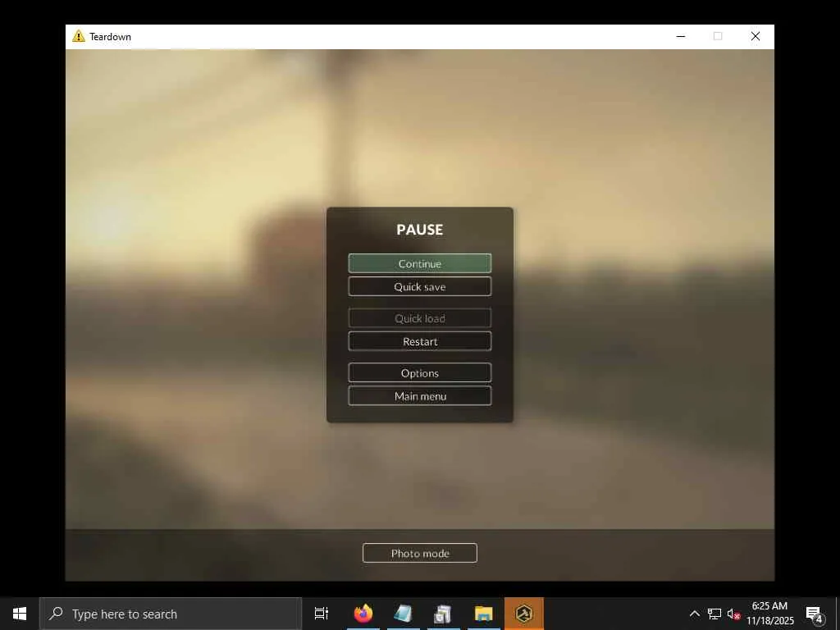Restart the current level
840x630 pixels.
(x=419, y=341)
